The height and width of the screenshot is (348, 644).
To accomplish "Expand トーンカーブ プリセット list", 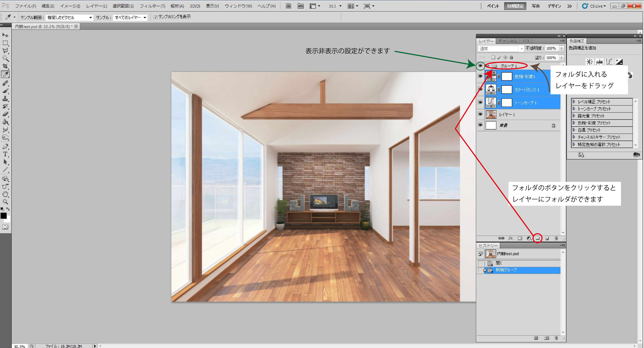I will (x=574, y=109).
